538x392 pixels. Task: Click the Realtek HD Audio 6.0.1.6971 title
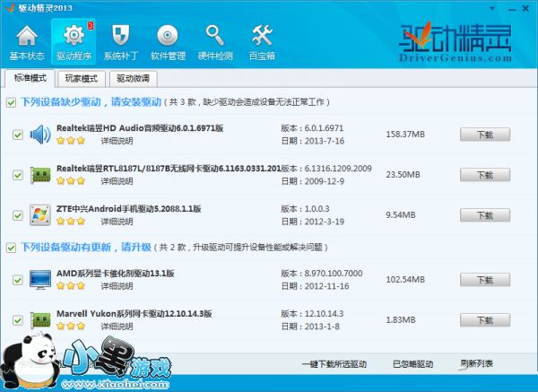(140, 128)
